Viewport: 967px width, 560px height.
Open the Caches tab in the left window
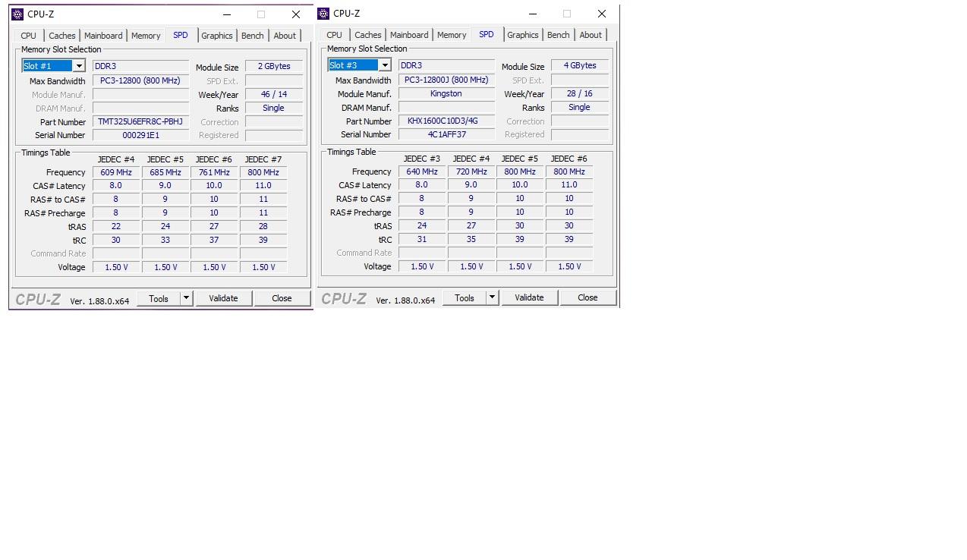(x=62, y=36)
